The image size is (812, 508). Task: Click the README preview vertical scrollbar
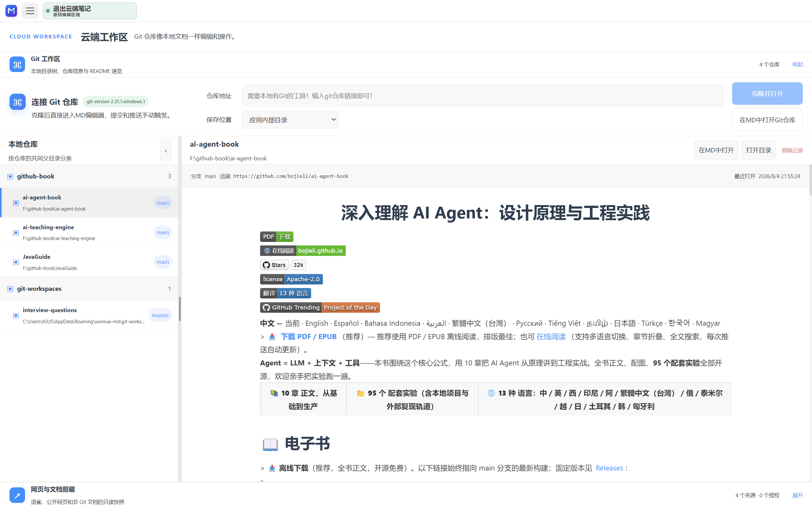coord(810,180)
